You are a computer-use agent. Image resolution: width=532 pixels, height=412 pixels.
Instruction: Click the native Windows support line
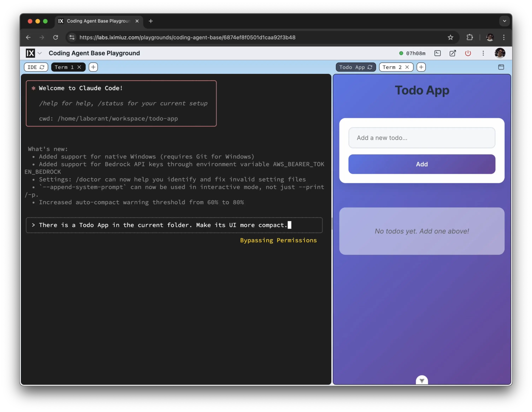click(147, 157)
